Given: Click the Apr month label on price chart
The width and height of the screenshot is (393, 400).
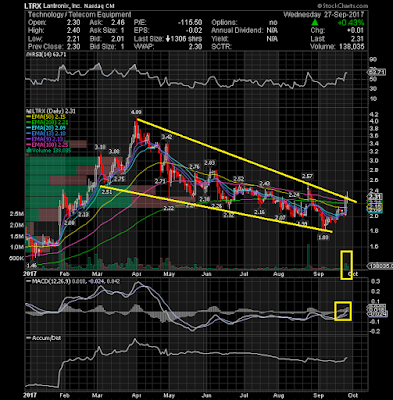Looking at the screenshot, I should [x=136, y=274].
